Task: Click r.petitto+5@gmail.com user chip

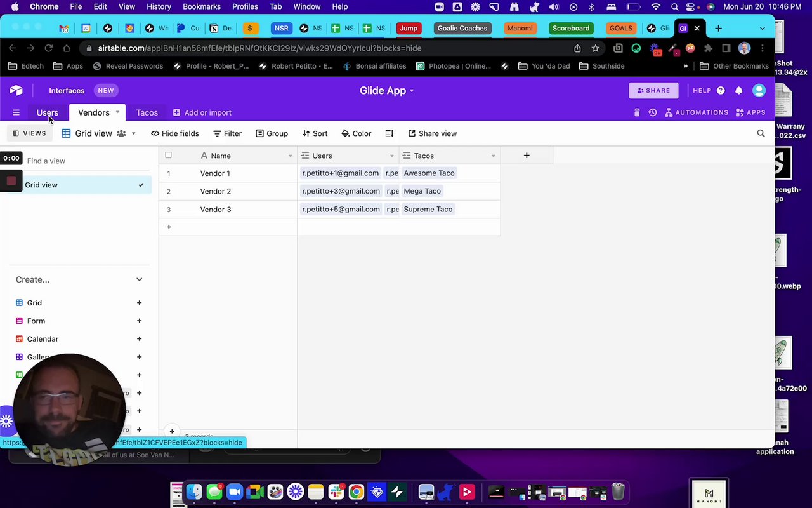Action: [x=341, y=209]
